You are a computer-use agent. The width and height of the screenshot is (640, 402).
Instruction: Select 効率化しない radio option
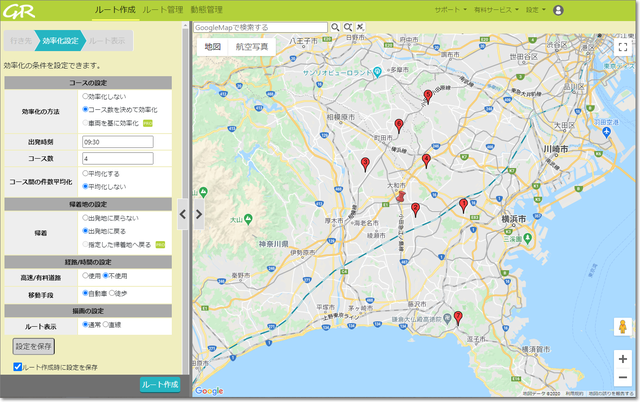pos(86,97)
